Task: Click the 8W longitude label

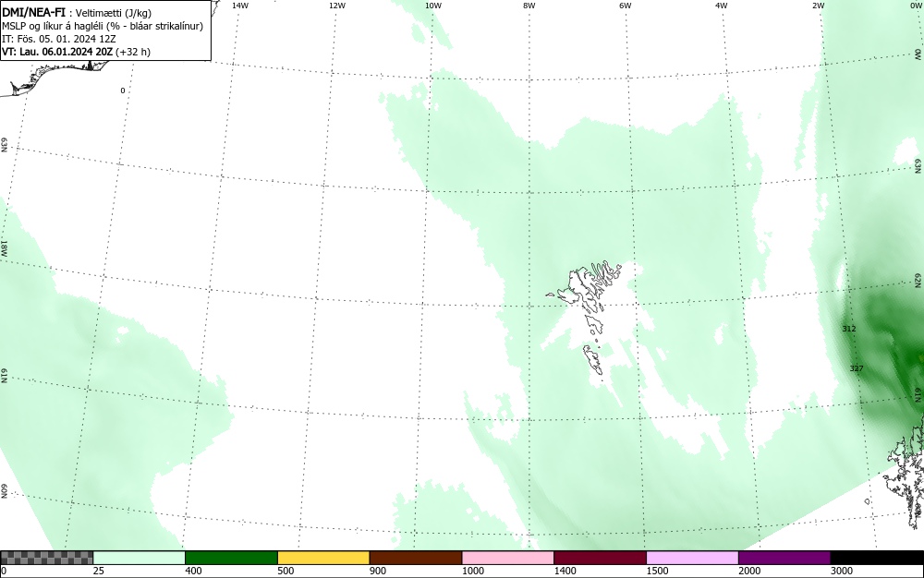Action: pyautogui.click(x=529, y=6)
